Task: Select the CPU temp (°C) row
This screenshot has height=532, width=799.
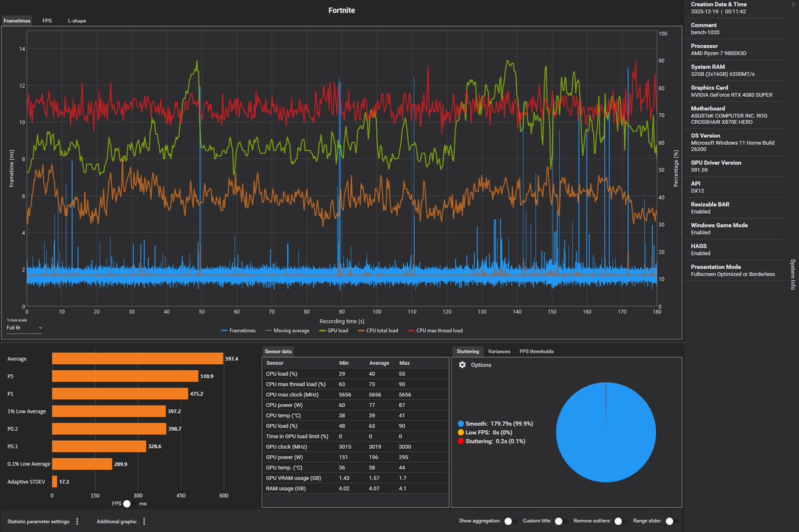Action: [x=356, y=415]
